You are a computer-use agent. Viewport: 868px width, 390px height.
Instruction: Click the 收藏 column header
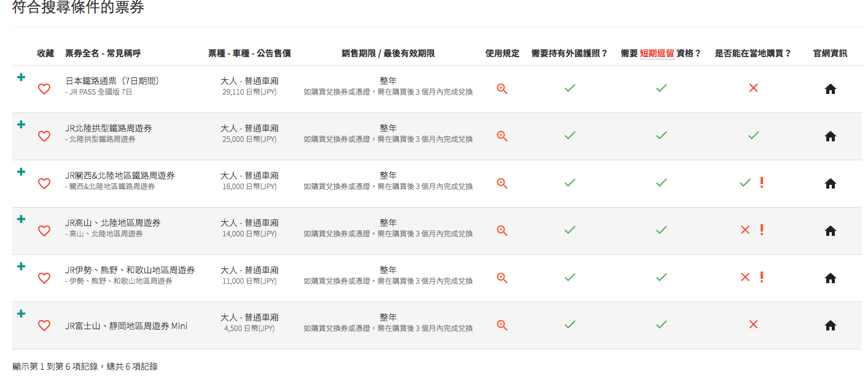pyautogui.click(x=45, y=53)
